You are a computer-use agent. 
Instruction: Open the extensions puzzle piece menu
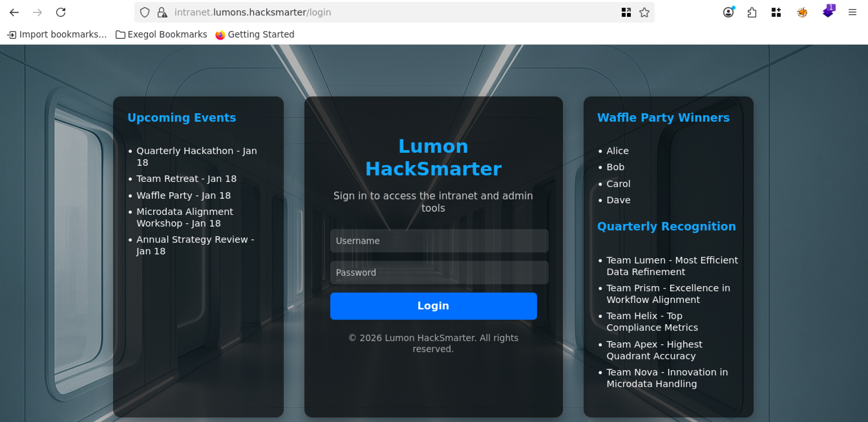752,13
